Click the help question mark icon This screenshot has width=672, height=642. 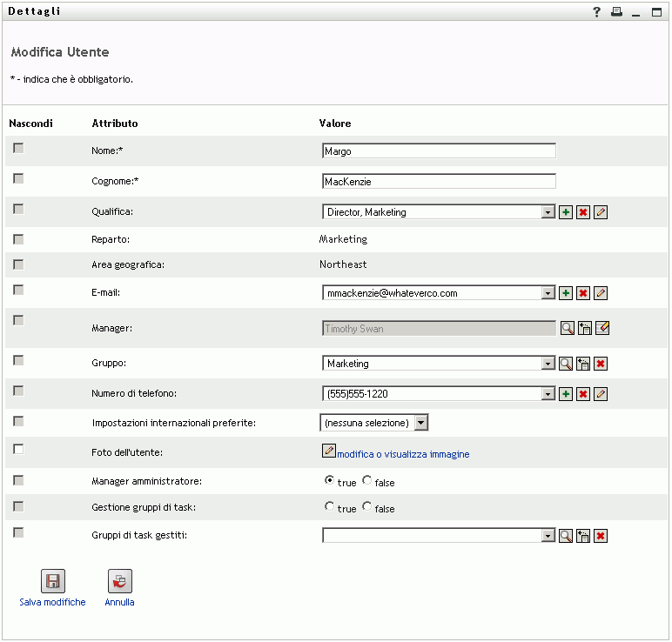[597, 12]
